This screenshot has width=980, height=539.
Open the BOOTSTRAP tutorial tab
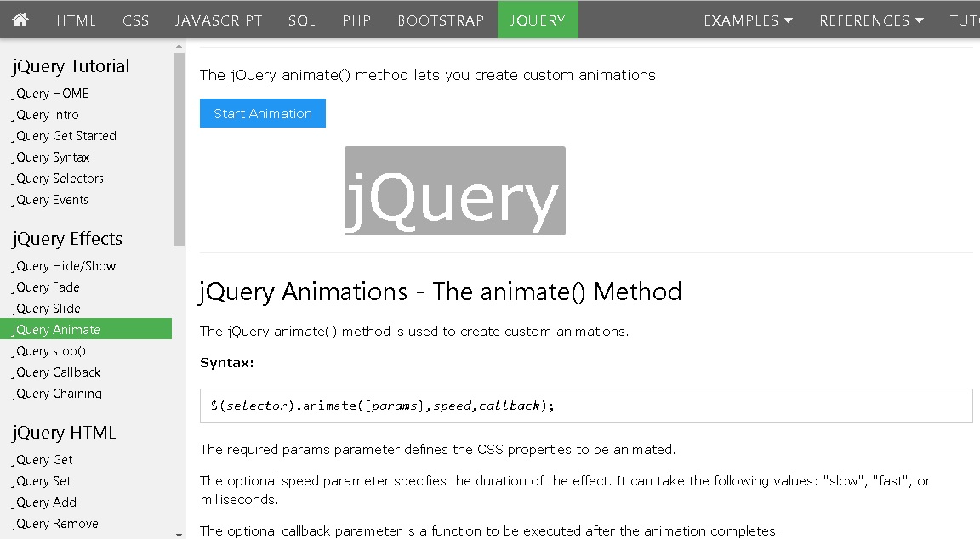(441, 20)
